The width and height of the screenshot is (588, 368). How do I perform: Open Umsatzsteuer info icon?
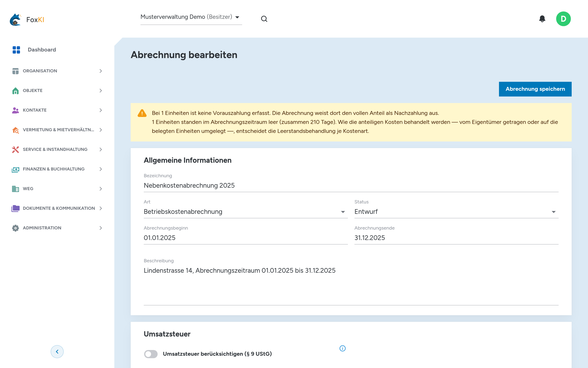pos(342,348)
